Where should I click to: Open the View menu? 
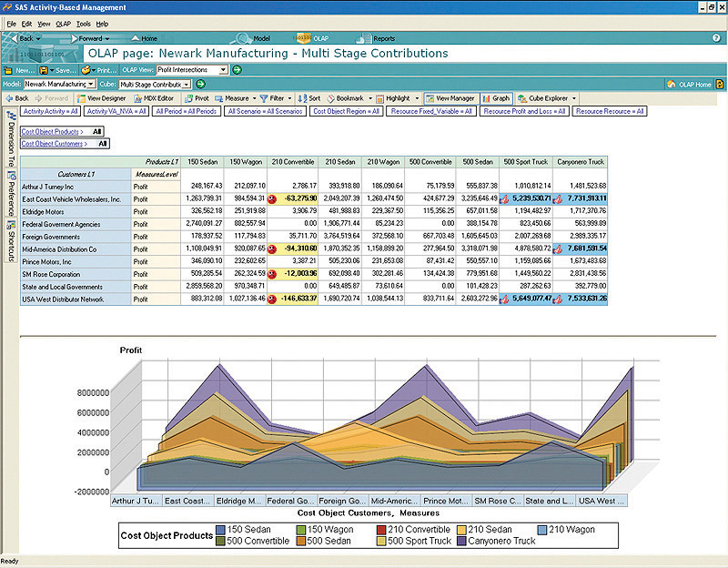coord(44,24)
